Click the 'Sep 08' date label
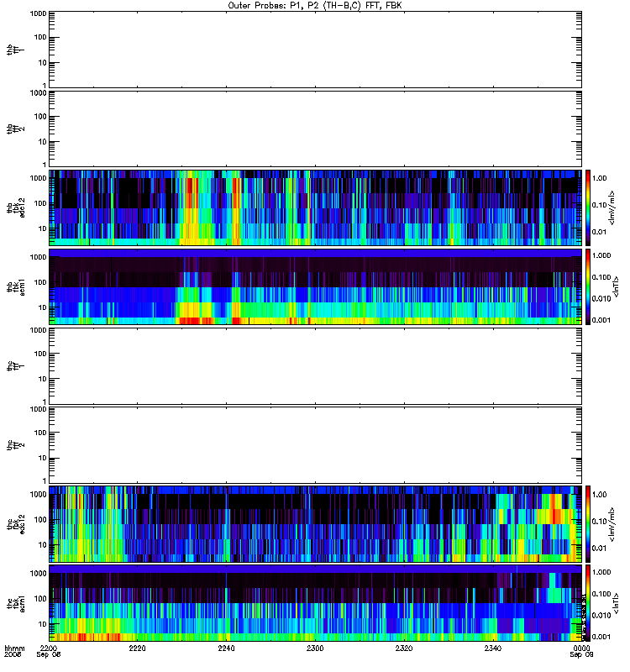 pos(49,655)
